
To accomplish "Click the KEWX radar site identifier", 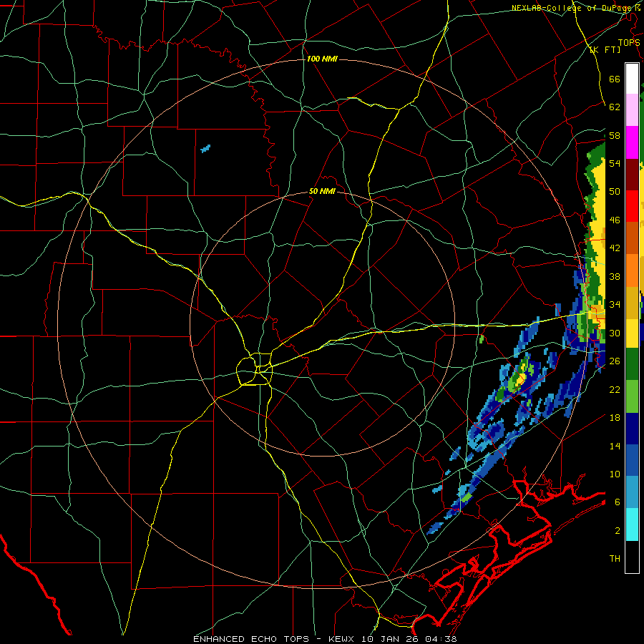I will coord(343,639).
